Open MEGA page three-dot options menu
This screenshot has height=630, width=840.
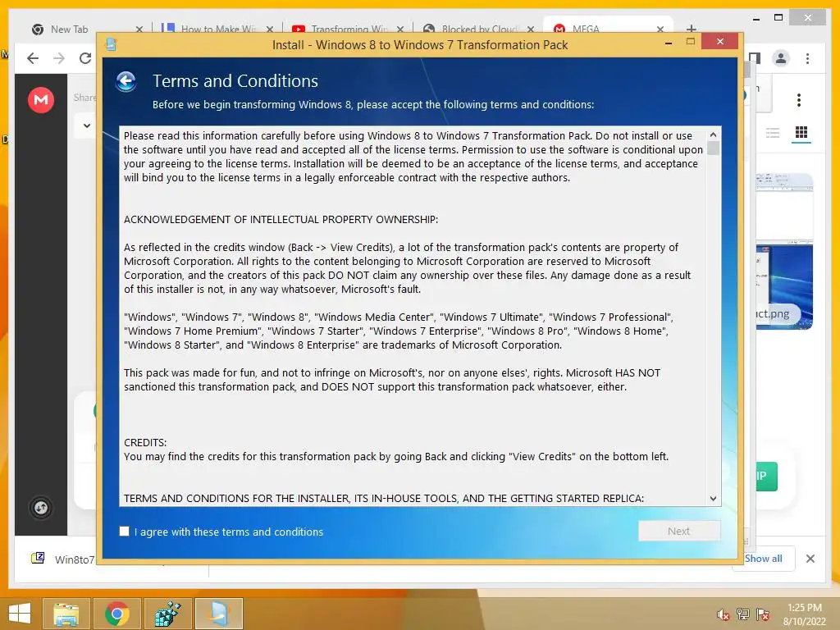click(x=799, y=99)
